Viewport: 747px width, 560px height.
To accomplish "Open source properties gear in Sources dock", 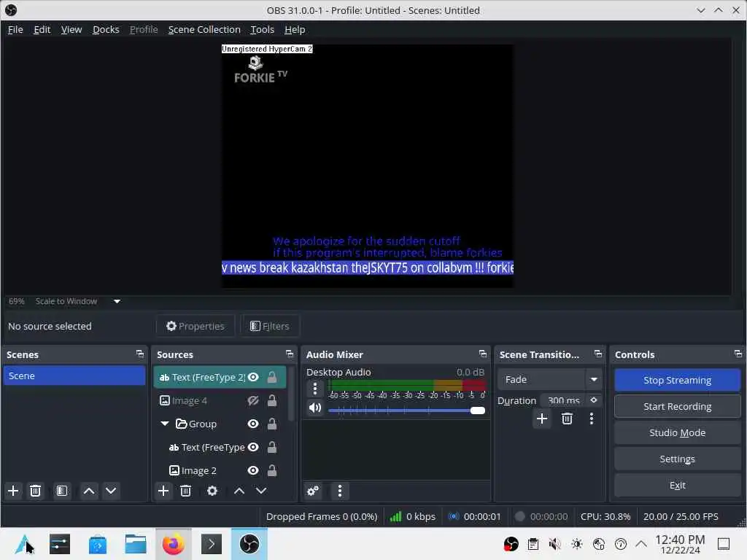I will pos(212,491).
